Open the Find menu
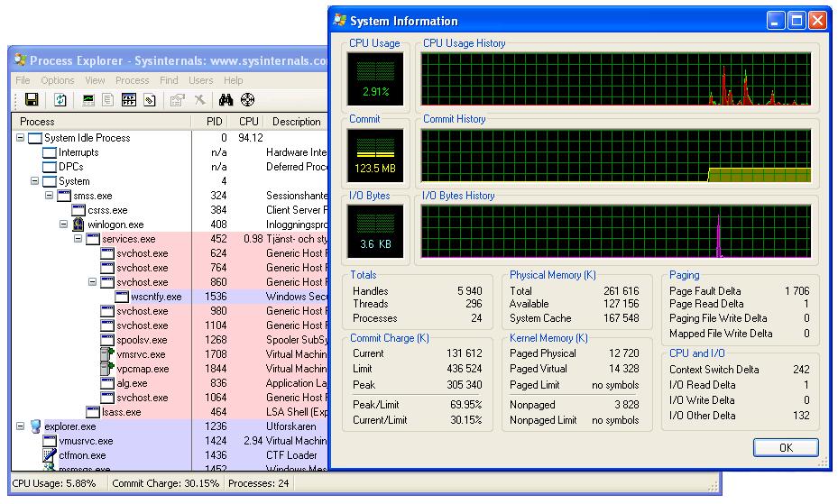This screenshot has width=838, height=504. [x=169, y=80]
